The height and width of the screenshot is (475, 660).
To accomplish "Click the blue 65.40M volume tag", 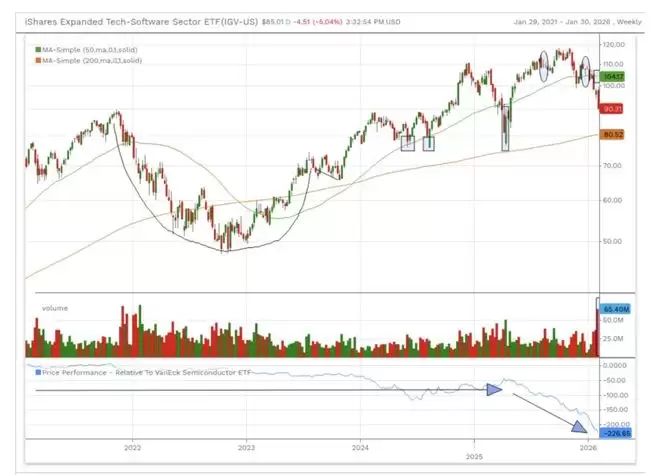I will [x=613, y=310].
